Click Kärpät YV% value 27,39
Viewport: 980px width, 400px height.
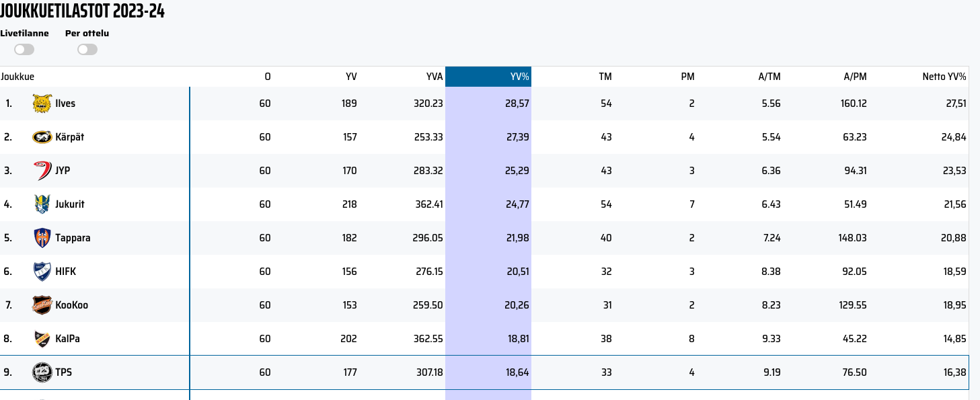coord(518,137)
